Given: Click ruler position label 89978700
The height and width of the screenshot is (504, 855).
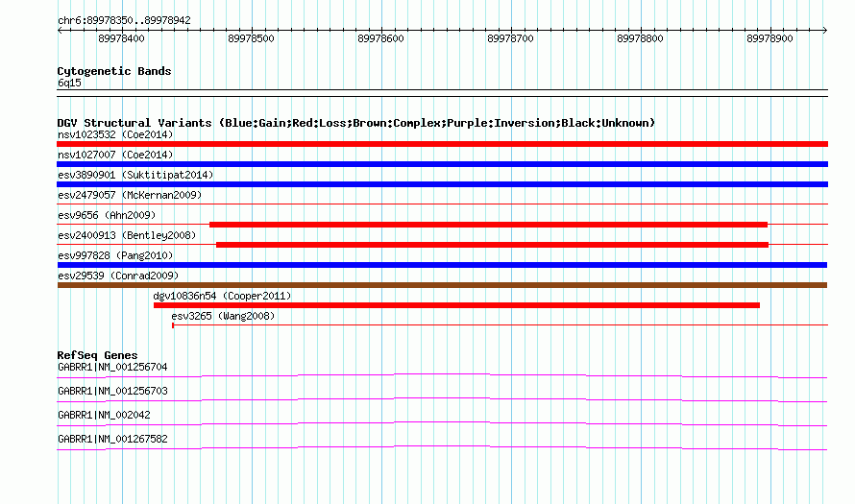Looking at the screenshot, I should pos(510,38).
